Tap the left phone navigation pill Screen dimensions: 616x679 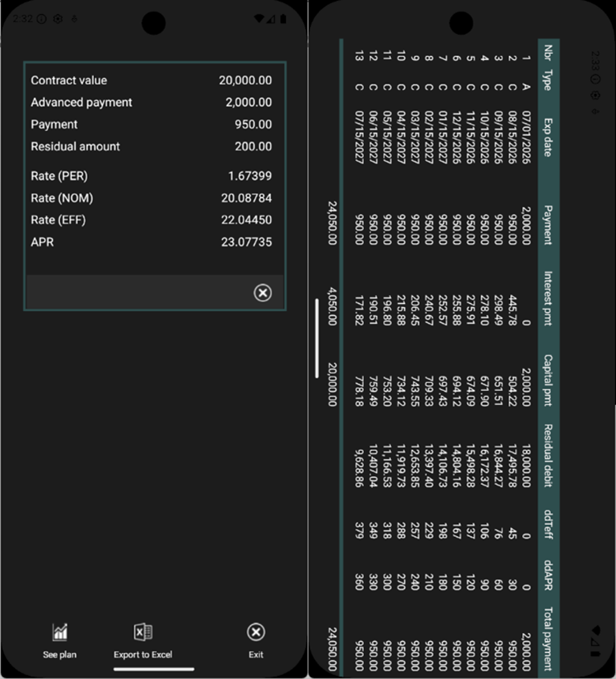(154, 669)
